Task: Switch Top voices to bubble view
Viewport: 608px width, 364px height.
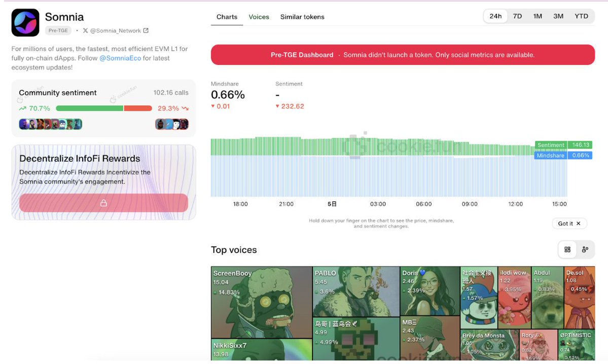Action: tap(585, 249)
